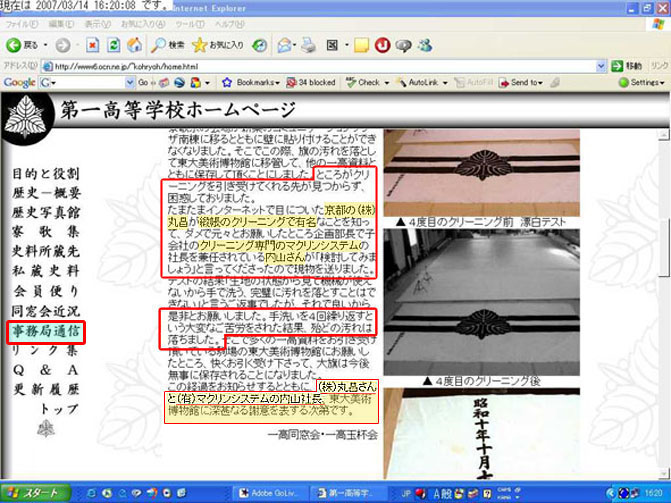The height and width of the screenshot is (503, 671).
Task: Click the small crest icon below トップ
Action: tap(46, 429)
